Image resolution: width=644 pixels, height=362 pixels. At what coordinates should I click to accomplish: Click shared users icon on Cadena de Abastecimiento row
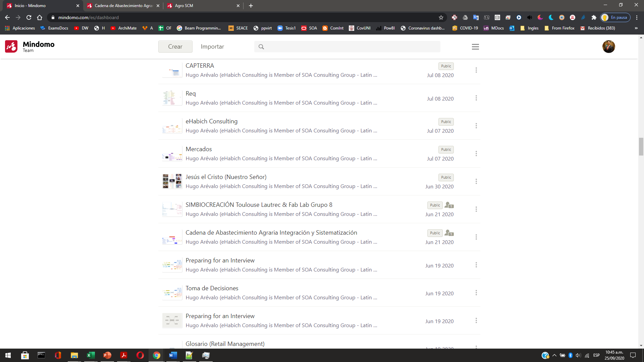tap(449, 233)
